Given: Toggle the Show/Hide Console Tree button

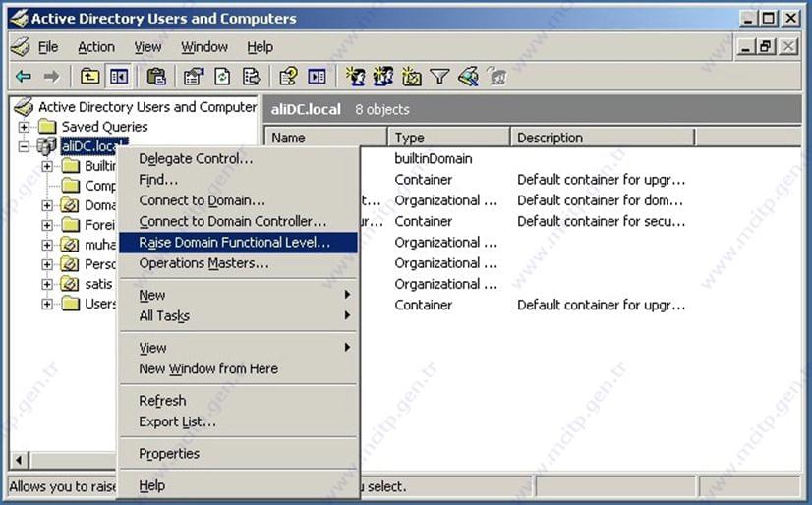Looking at the screenshot, I should (x=119, y=77).
